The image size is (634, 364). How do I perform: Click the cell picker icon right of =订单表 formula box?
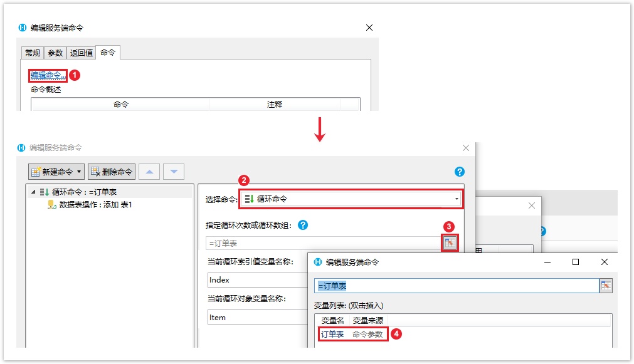(606, 286)
